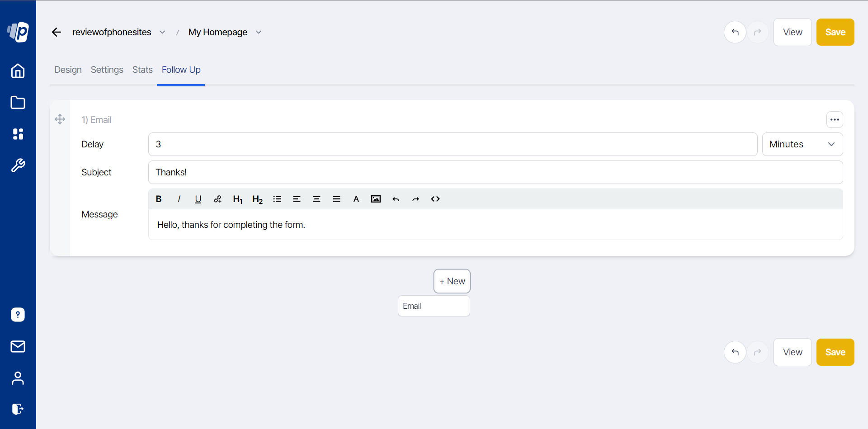
Task: Open the email step's three-dot menu
Action: (x=835, y=120)
